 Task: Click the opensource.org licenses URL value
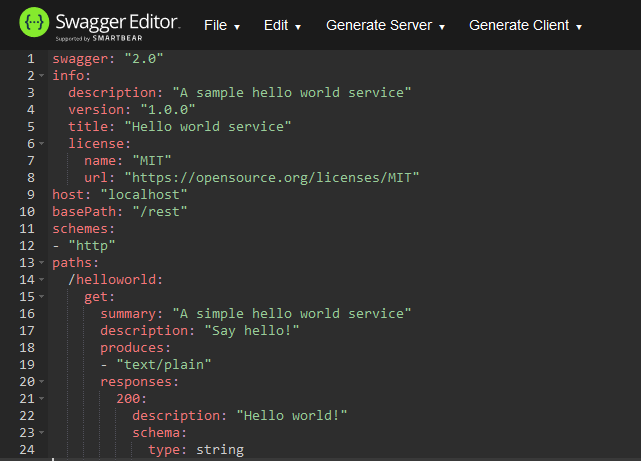click(272, 178)
